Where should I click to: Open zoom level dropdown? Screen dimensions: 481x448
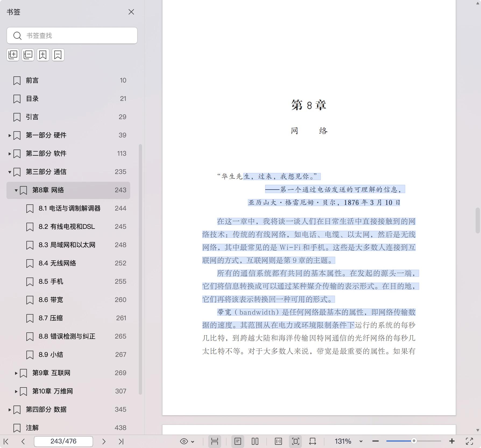tap(361, 442)
